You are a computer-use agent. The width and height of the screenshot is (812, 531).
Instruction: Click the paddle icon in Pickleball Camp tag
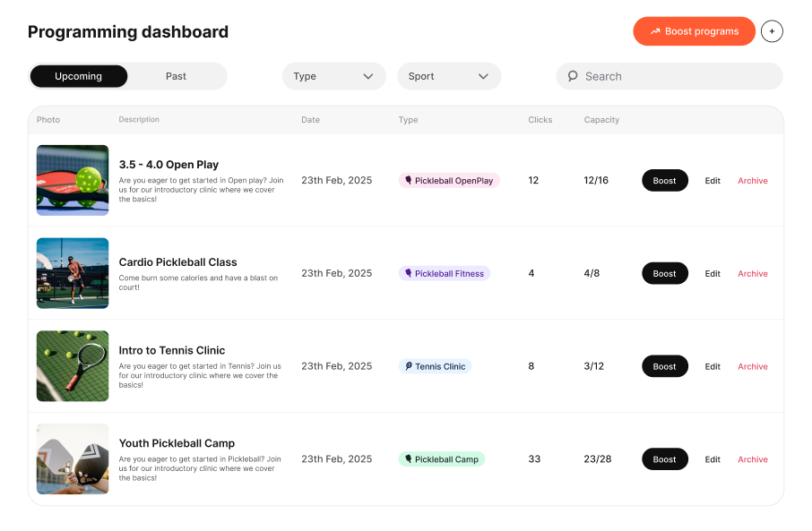pos(408,459)
